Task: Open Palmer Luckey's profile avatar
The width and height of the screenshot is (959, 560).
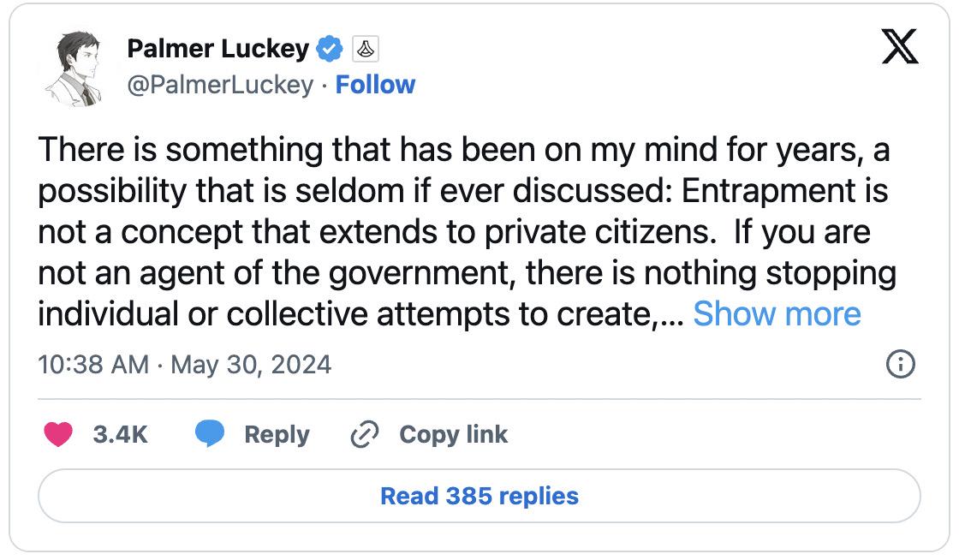Action: click(74, 68)
